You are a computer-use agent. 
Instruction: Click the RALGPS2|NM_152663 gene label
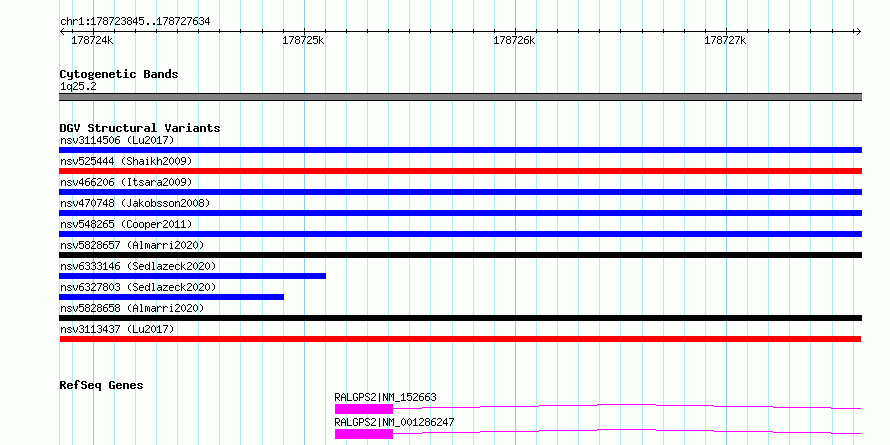[x=385, y=397]
